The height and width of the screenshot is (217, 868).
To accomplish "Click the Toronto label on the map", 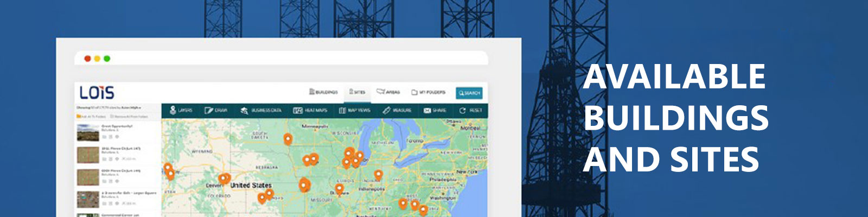I will tap(414, 141).
